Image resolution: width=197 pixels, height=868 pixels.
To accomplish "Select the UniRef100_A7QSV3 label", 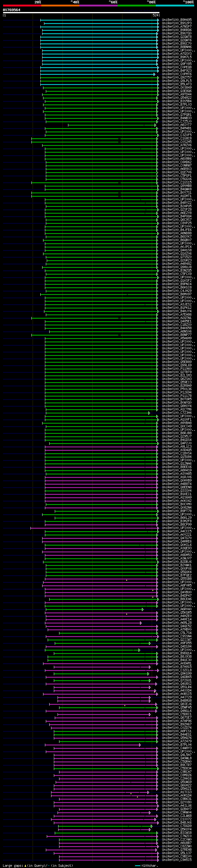I will click(x=176, y=54).
